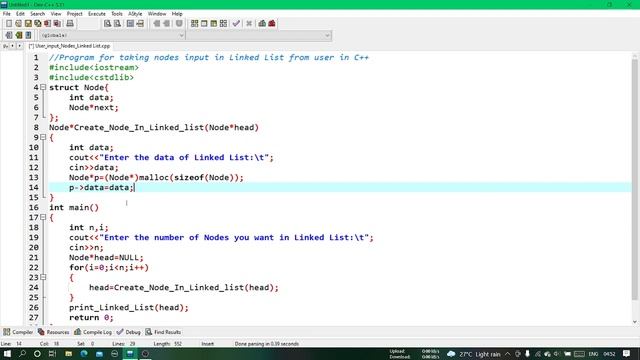The width and height of the screenshot is (640, 360).
Task: Collapse the struct Node fold marker
Action: tap(43, 87)
